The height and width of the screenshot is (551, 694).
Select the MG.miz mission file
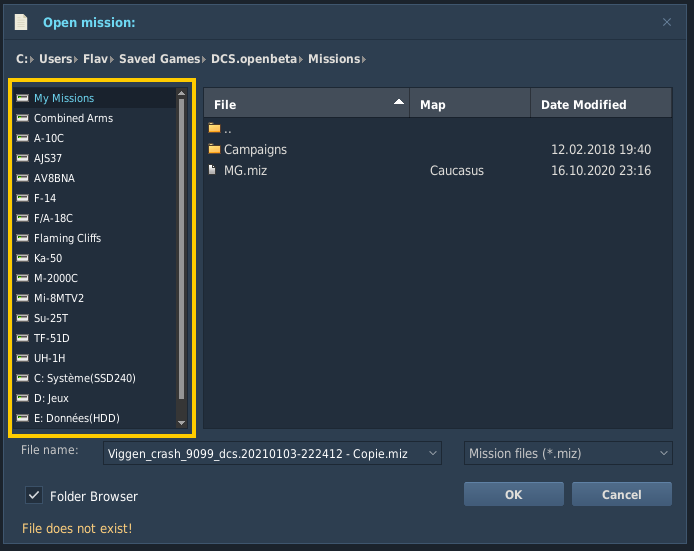(x=438, y=170)
